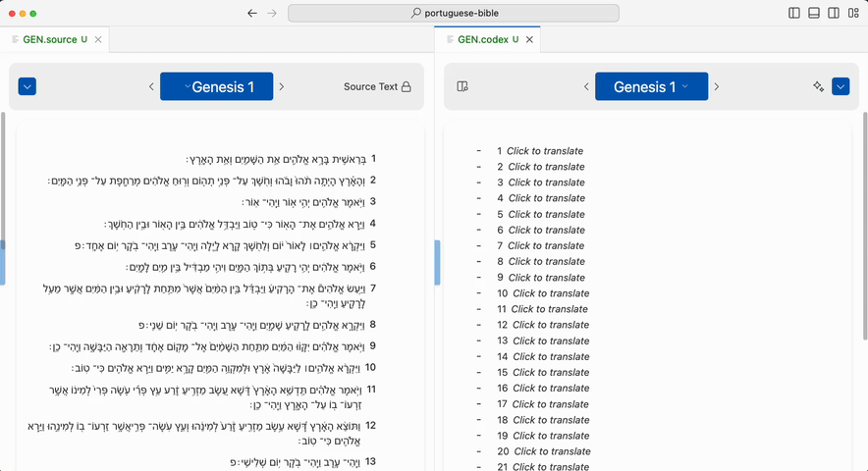Close the GEN.source tab
This screenshot has width=868, height=471.
coord(98,39)
